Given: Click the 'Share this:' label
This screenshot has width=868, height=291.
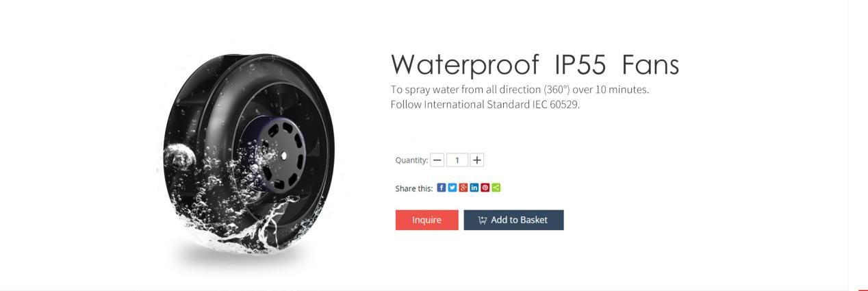Looking at the screenshot, I should tap(414, 188).
